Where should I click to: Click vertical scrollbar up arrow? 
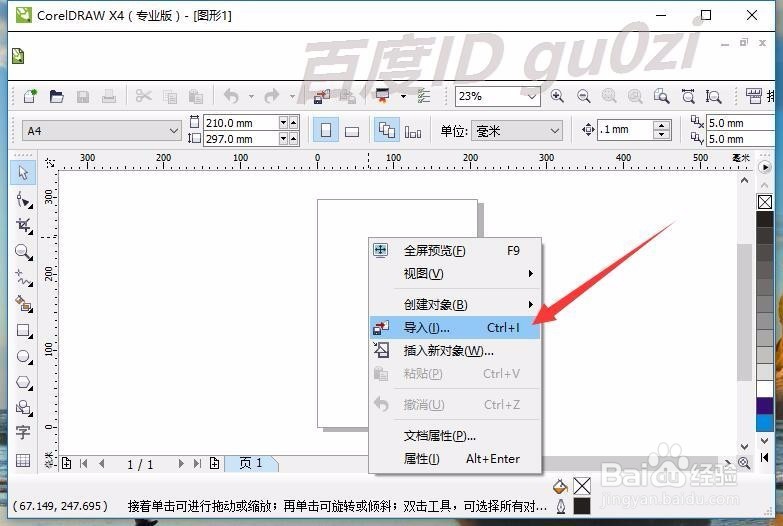pyautogui.click(x=744, y=181)
